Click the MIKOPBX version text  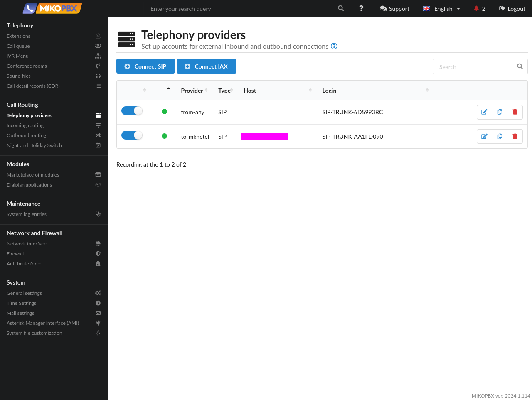click(x=501, y=396)
